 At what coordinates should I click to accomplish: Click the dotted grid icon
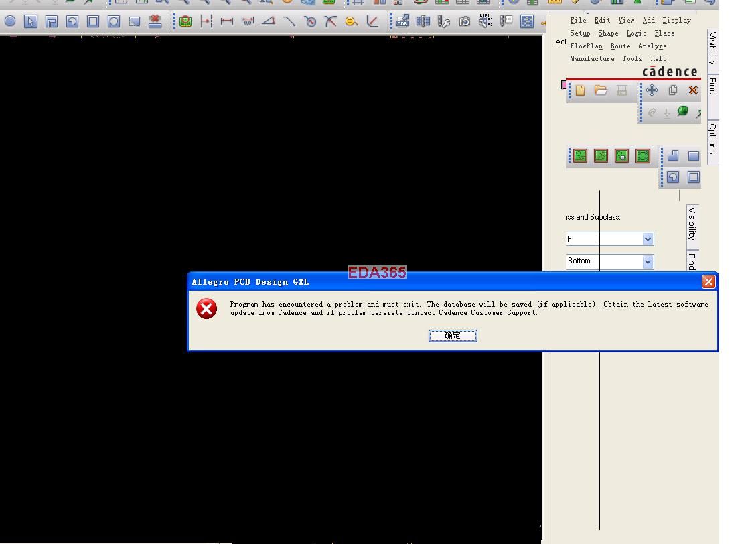tap(527, 21)
